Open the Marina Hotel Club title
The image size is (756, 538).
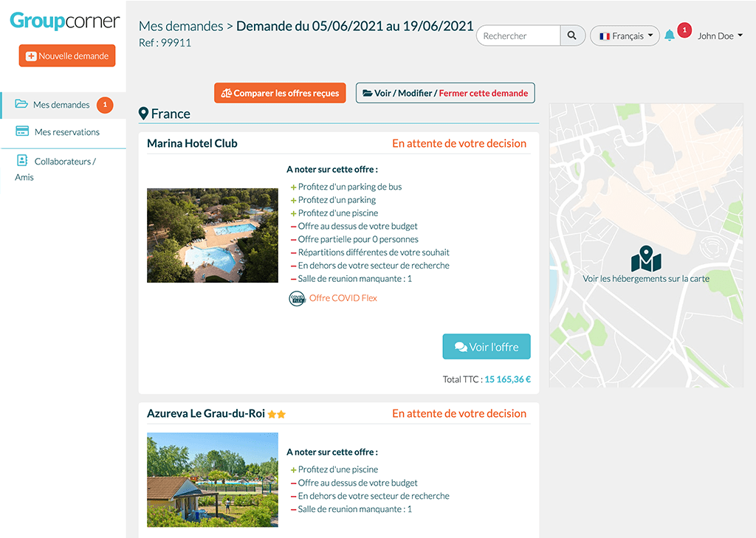192,143
